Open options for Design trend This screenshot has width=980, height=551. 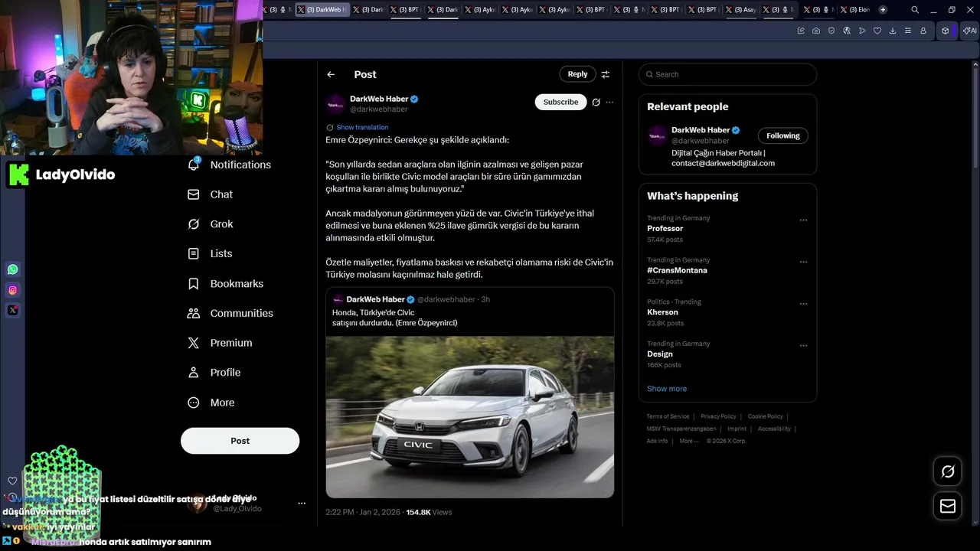point(803,346)
